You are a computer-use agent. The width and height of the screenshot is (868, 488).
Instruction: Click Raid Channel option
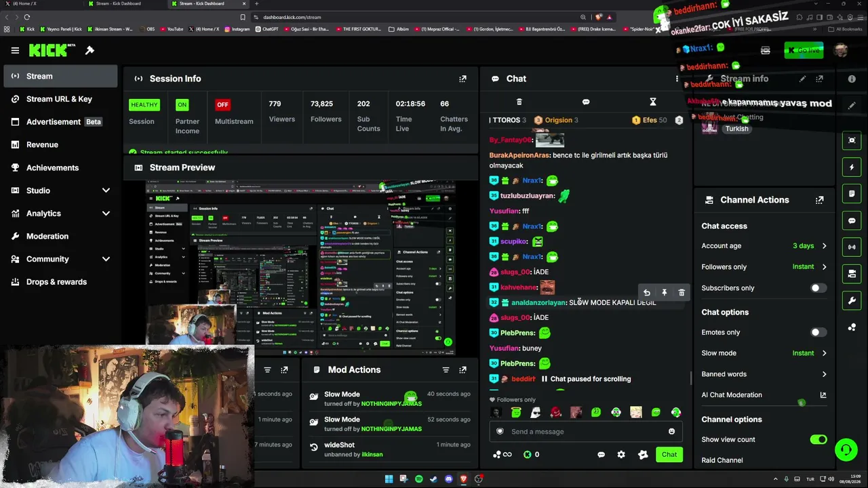722,460
